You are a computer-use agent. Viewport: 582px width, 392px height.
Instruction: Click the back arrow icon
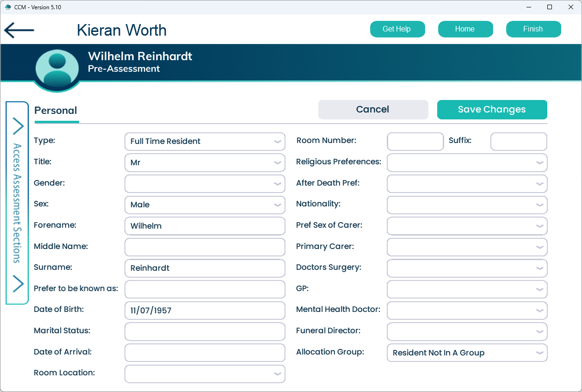pyautogui.click(x=19, y=31)
